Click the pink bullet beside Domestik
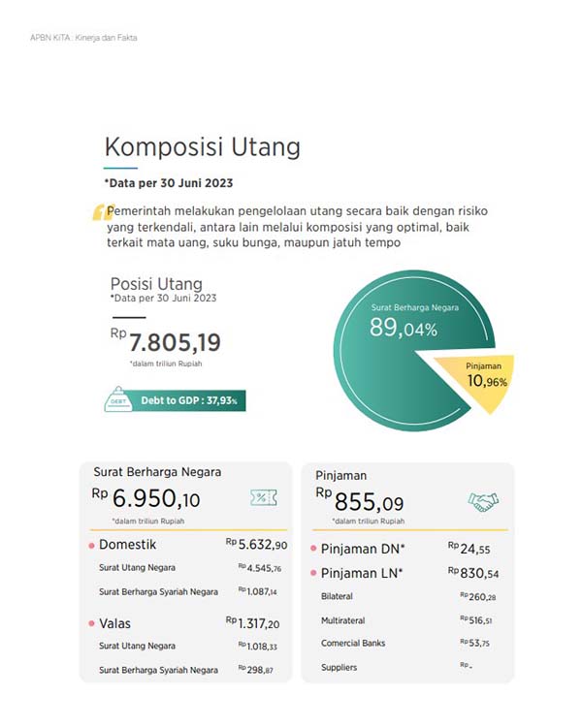This screenshot has width=582, height=728. click(x=91, y=546)
